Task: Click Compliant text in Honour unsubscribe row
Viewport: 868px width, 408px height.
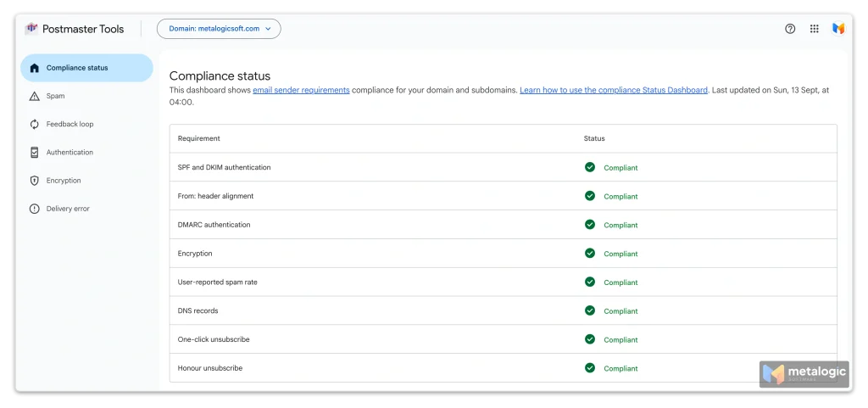Action: (620, 369)
